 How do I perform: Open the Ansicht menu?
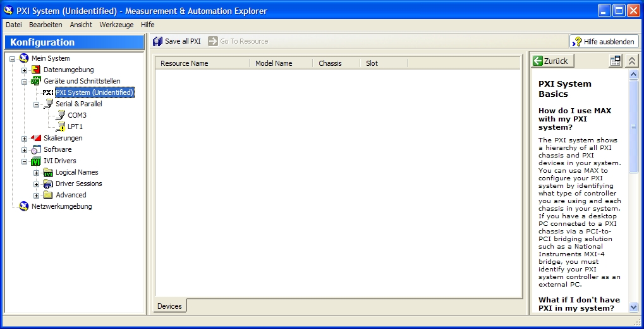[x=81, y=25]
